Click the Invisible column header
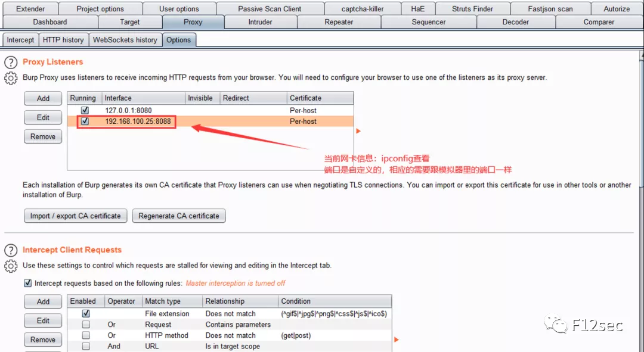The width and height of the screenshot is (644, 352). pos(203,98)
